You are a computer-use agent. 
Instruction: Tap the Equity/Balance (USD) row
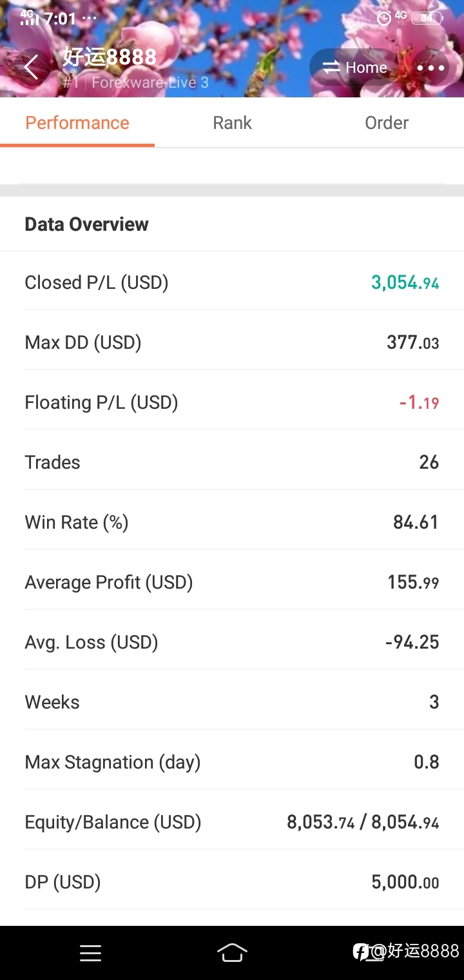(x=232, y=822)
